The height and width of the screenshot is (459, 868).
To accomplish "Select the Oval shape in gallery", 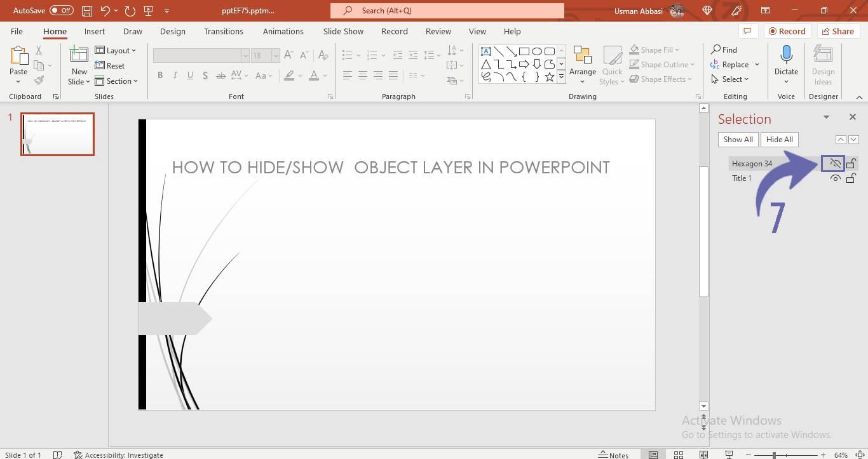I will coord(537,51).
